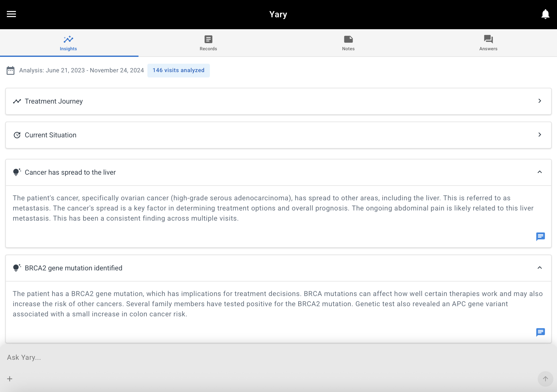Switch to the Records tab
Viewport: 557px width, 392px height.
(208, 43)
